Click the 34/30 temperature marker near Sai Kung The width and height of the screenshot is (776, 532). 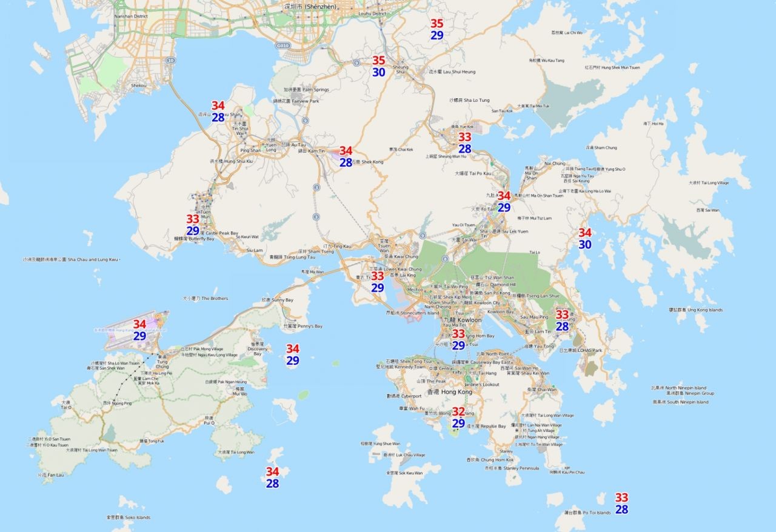pyautogui.click(x=584, y=239)
